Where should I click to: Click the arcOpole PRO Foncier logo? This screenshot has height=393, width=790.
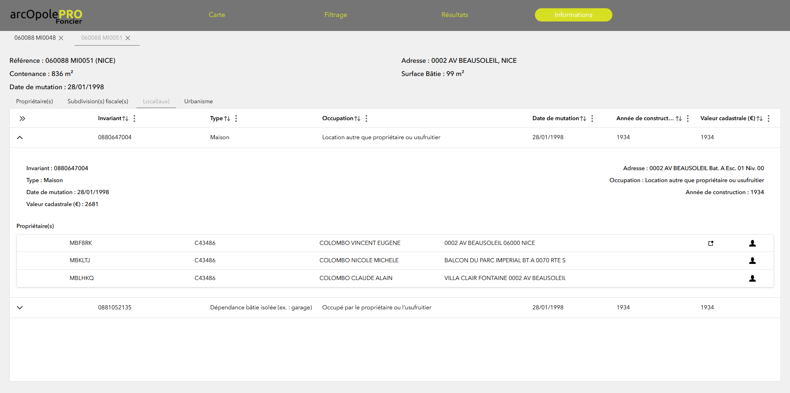tap(46, 16)
